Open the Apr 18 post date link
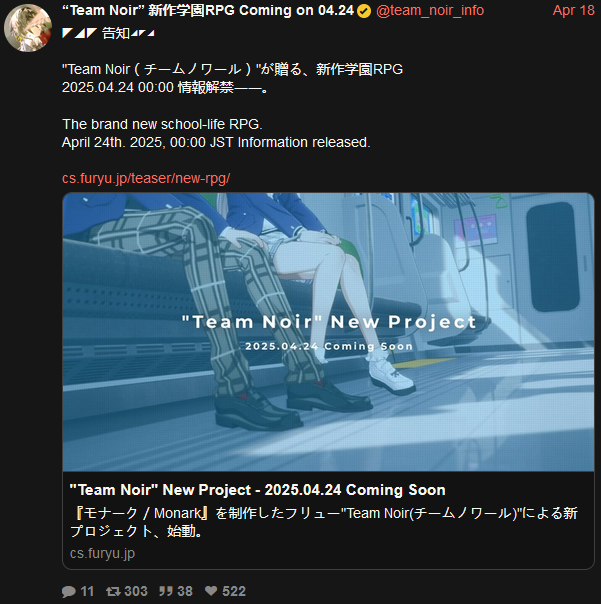This screenshot has height=604, width=601. click(x=573, y=10)
